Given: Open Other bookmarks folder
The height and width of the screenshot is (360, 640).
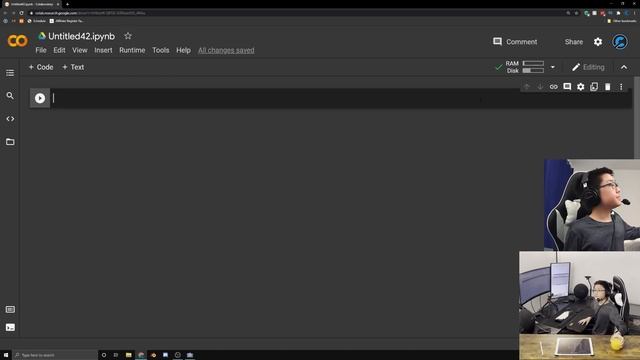Looking at the screenshot, I should point(621,21).
